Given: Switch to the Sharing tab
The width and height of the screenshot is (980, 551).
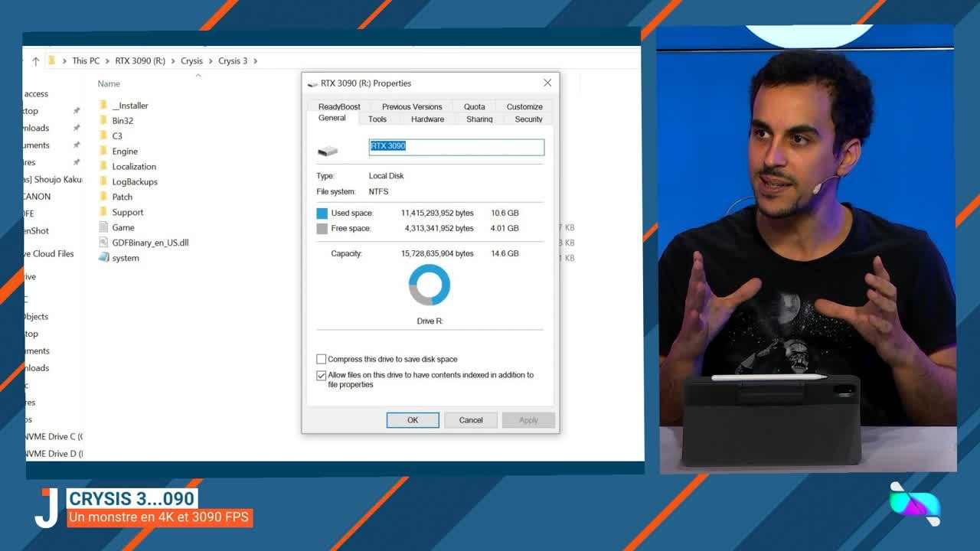Looking at the screenshot, I should (479, 119).
